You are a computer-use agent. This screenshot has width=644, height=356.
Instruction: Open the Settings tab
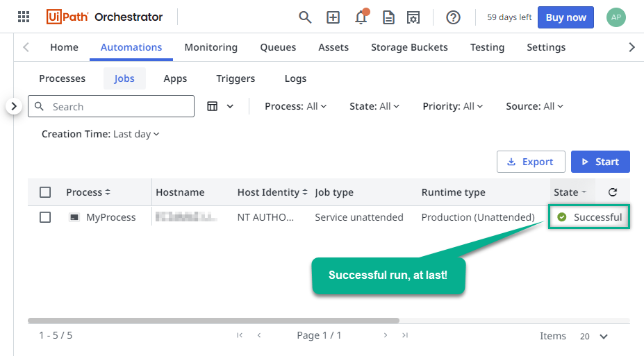[x=546, y=47]
